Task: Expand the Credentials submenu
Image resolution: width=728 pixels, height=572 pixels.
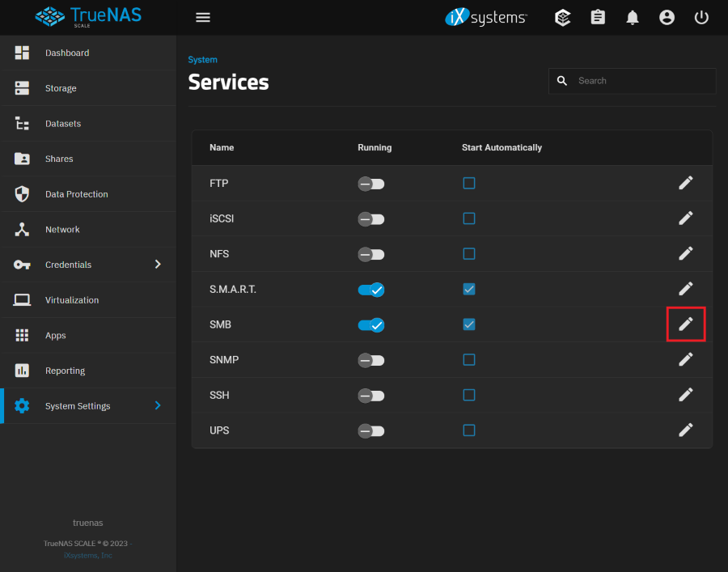Action: 158,265
